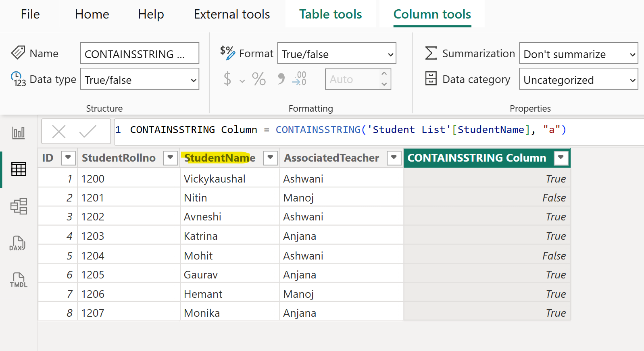Open the Home ribbon tab
Screen dimensions: 644x351
click(x=92, y=15)
